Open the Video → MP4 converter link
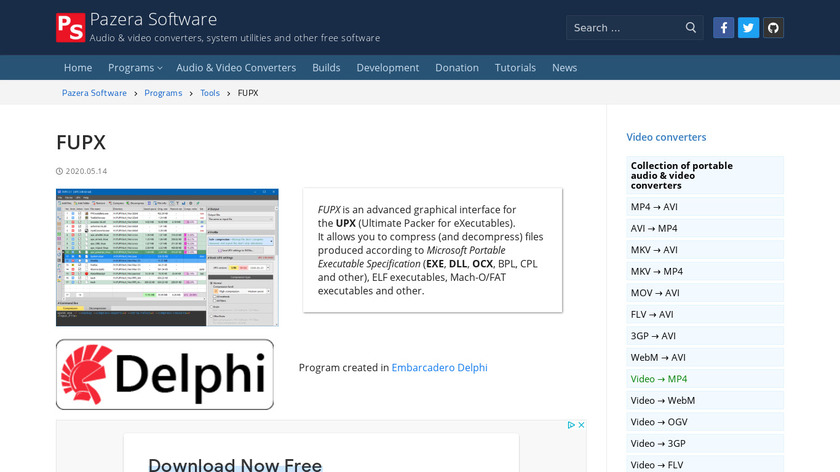The width and height of the screenshot is (840, 472). click(x=704, y=379)
